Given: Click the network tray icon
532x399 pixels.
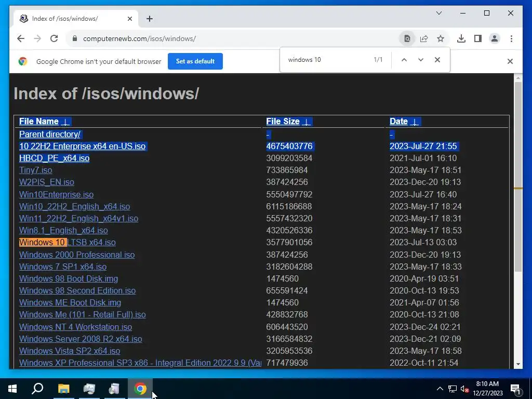Looking at the screenshot, I should [x=453, y=389].
